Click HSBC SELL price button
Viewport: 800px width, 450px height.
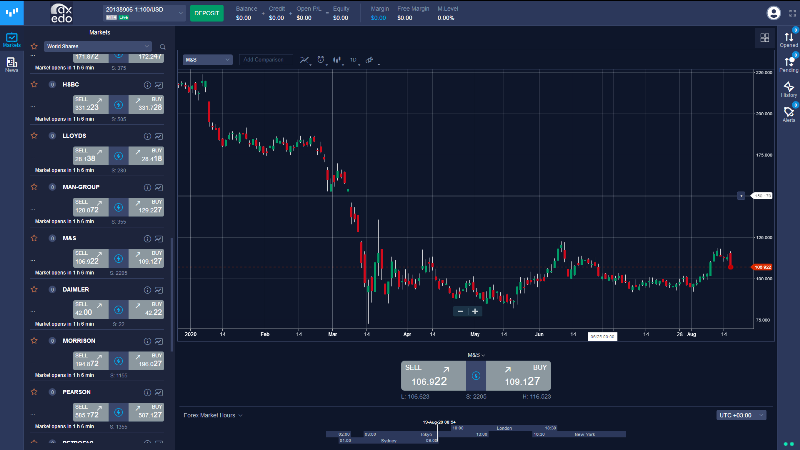coord(91,104)
